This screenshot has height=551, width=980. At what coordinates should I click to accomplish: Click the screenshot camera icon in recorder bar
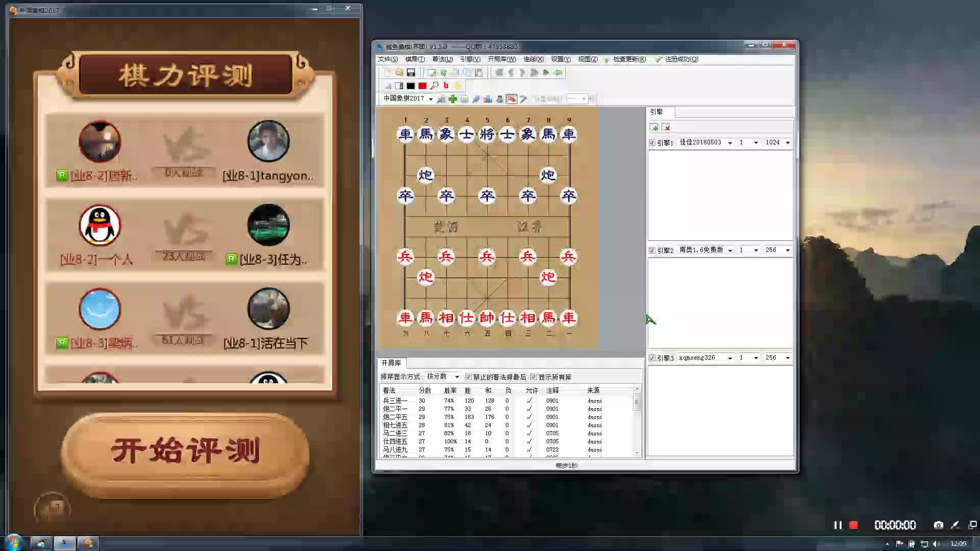click(x=938, y=525)
